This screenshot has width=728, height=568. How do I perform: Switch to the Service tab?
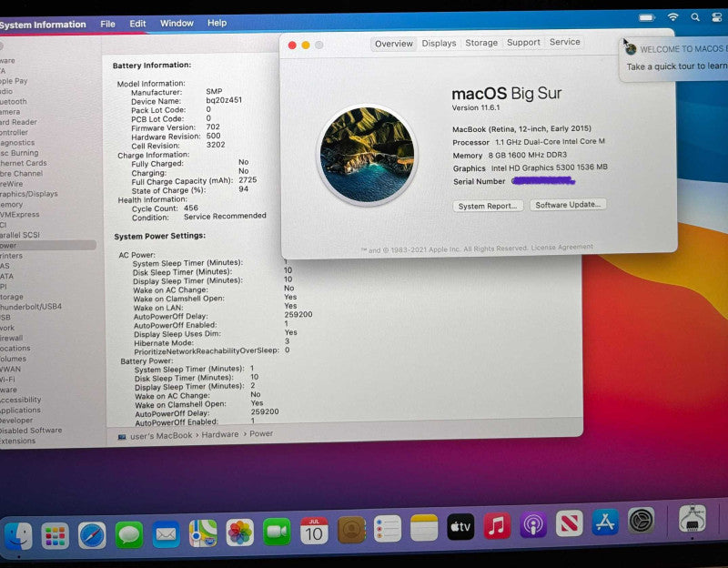[x=564, y=42]
